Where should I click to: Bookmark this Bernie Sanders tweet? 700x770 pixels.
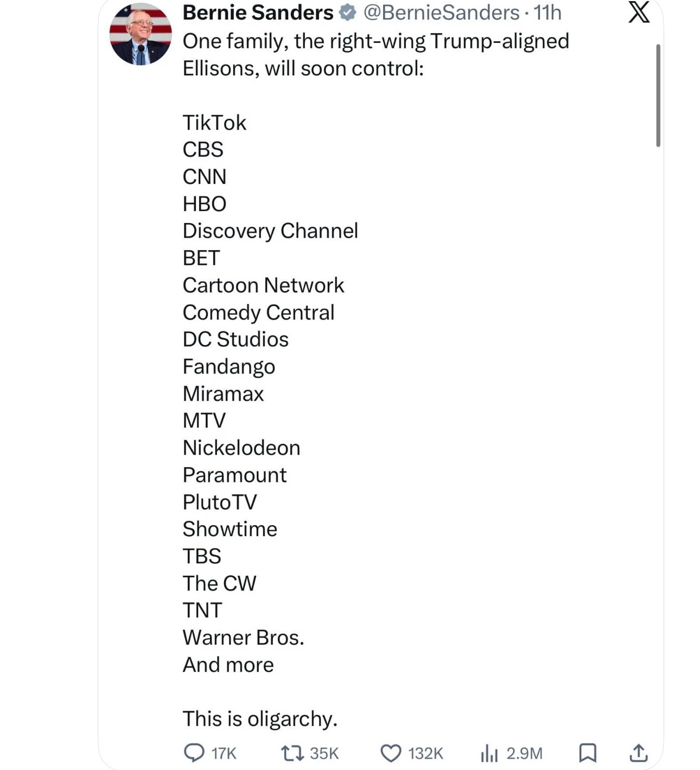588,753
